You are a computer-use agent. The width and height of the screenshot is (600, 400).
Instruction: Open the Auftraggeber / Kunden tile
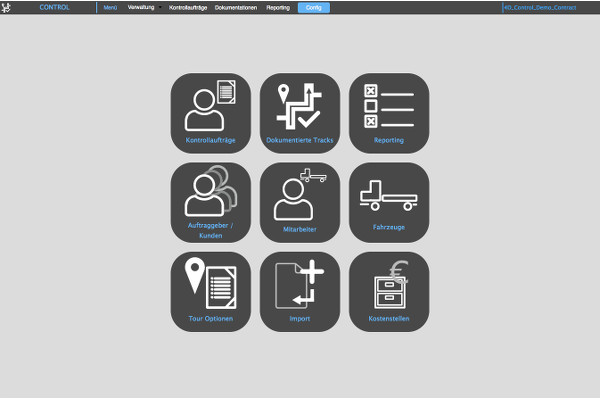[210, 202]
